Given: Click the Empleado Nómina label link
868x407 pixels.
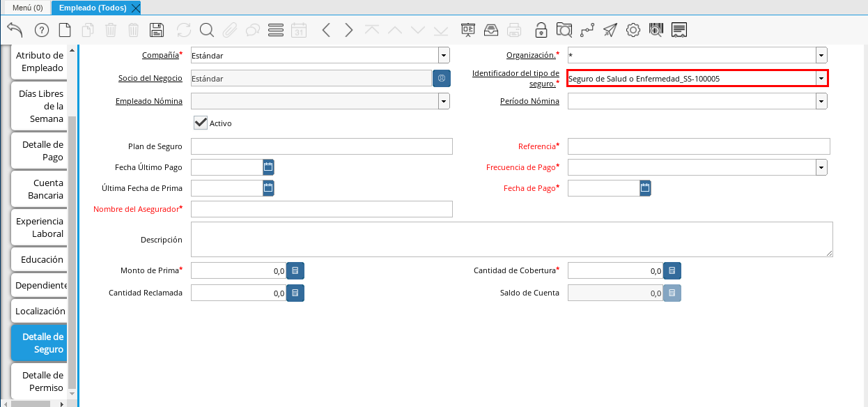Looking at the screenshot, I should pyautogui.click(x=149, y=101).
